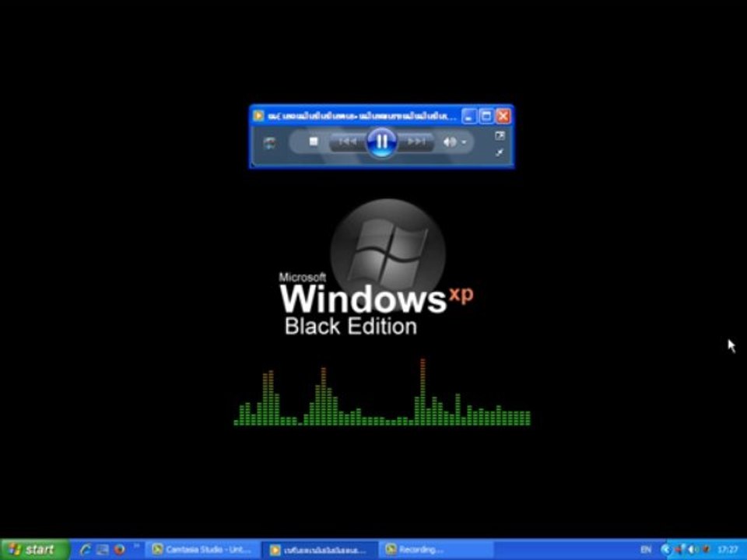
Task: Click the media player window title text
Action: 362,116
